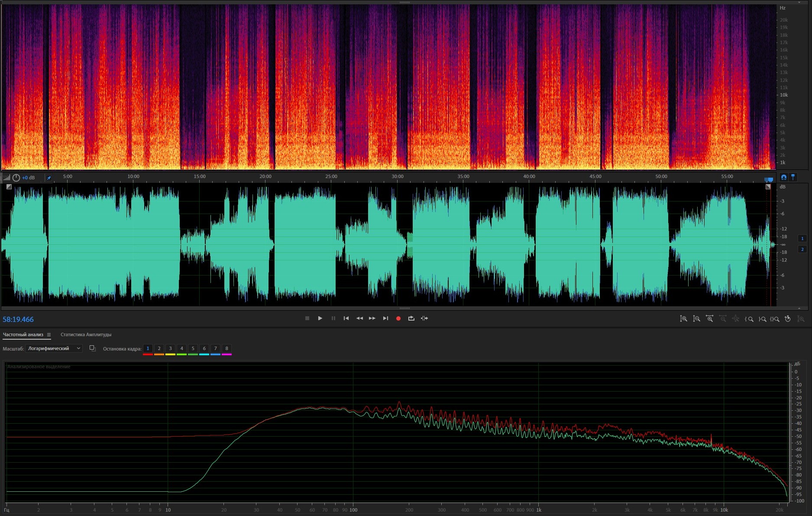Click Zoom In amplitude icon

pos(684,319)
